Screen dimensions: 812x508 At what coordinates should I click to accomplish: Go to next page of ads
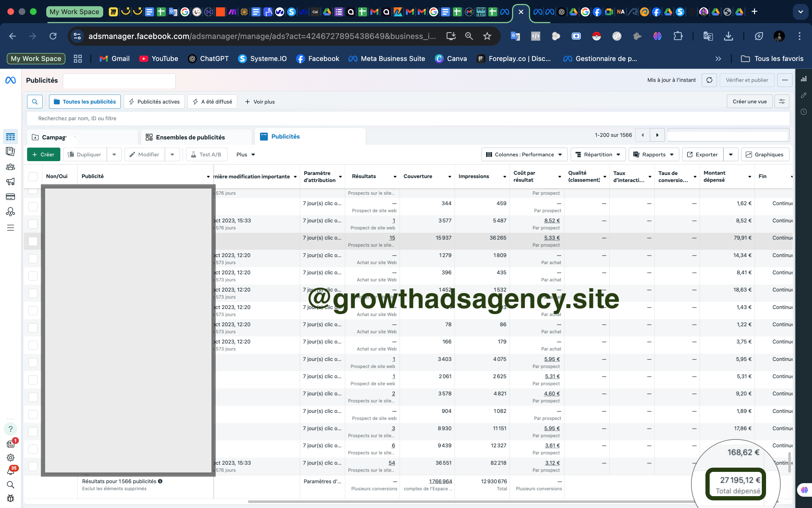click(657, 135)
